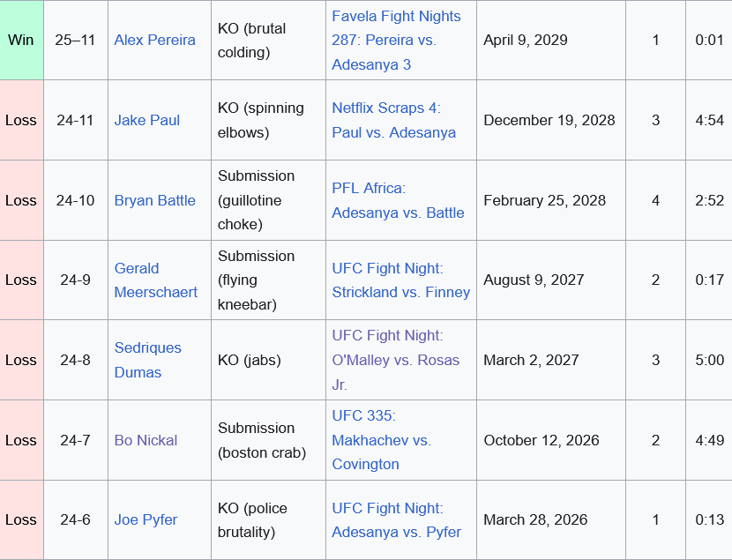The width and height of the screenshot is (732, 560).
Task: Click round number 4 in Battle row
Action: [655, 201]
